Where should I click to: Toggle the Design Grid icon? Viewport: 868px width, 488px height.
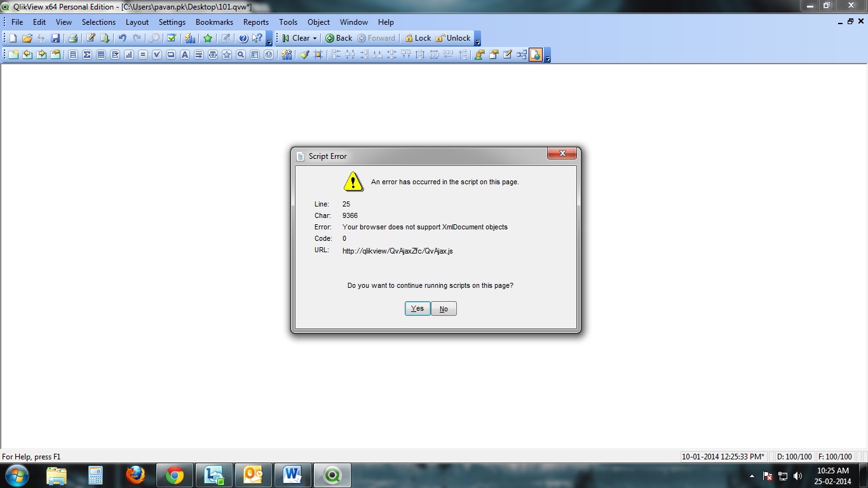point(318,55)
